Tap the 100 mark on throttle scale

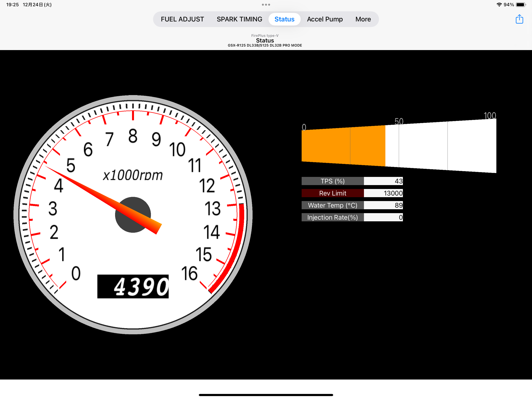click(490, 116)
